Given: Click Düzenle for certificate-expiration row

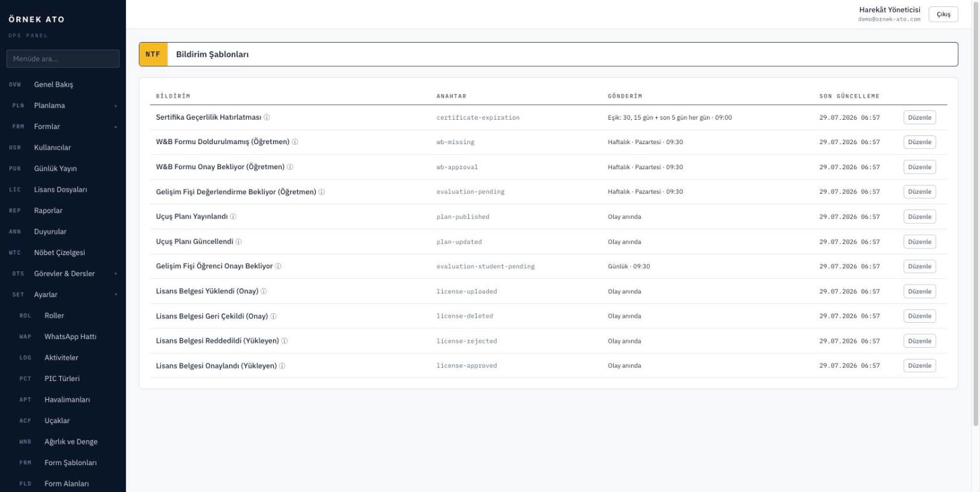Looking at the screenshot, I should click(919, 117).
